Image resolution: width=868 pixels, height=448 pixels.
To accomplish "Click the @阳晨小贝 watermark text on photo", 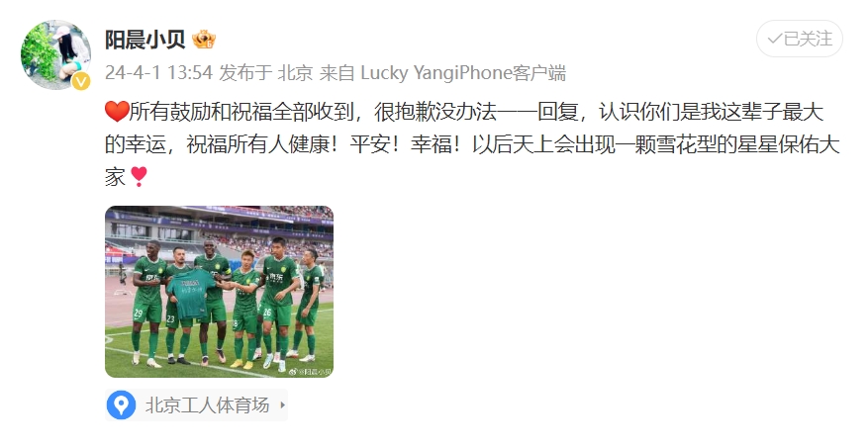I will 315,372.
